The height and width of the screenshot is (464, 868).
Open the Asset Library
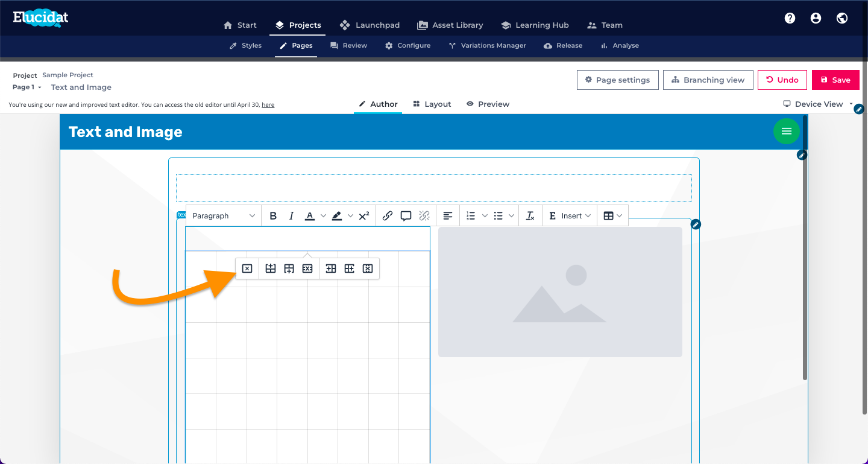tap(450, 25)
